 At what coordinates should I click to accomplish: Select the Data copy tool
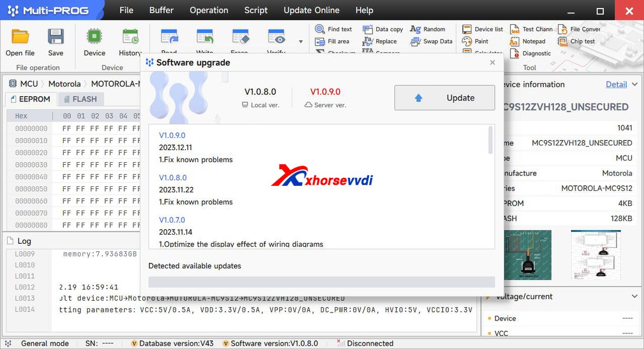383,29
